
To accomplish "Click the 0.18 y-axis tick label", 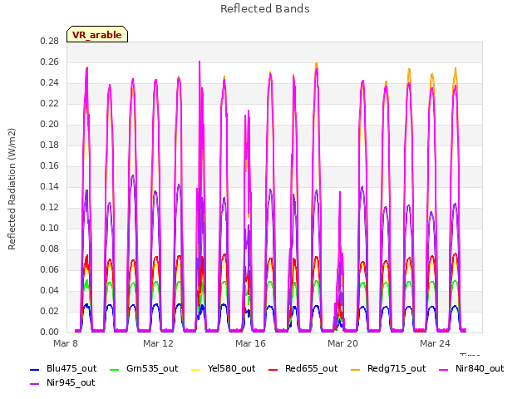I will coord(50,145).
